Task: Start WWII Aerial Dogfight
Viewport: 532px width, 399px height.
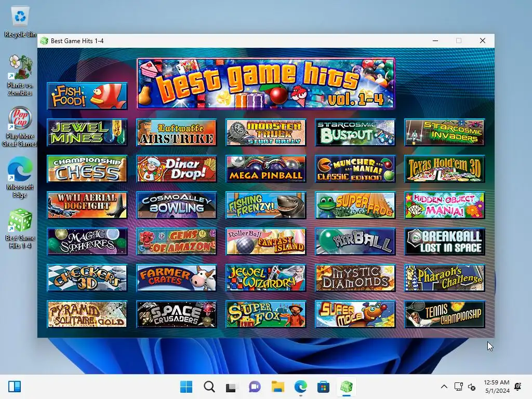Action: click(x=87, y=205)
